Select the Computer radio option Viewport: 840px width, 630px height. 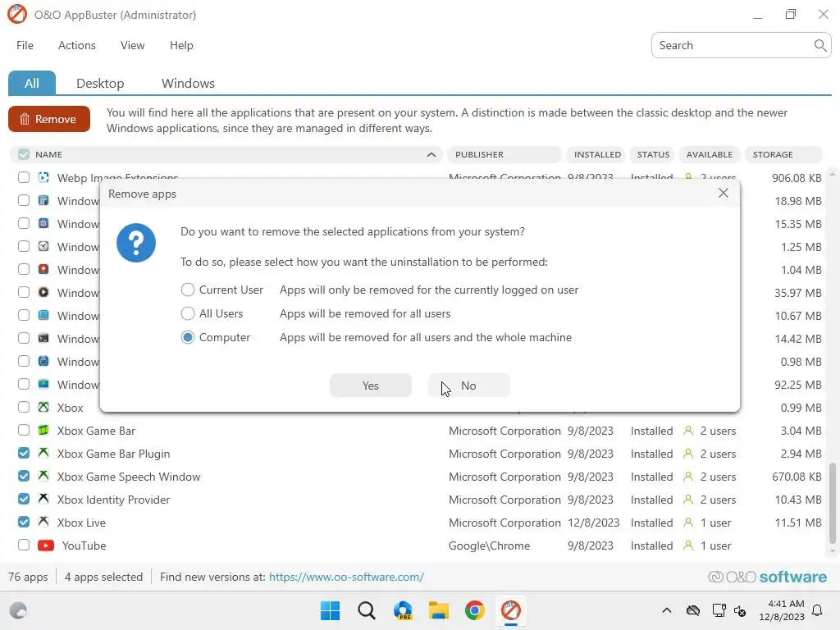click(188, 337)
